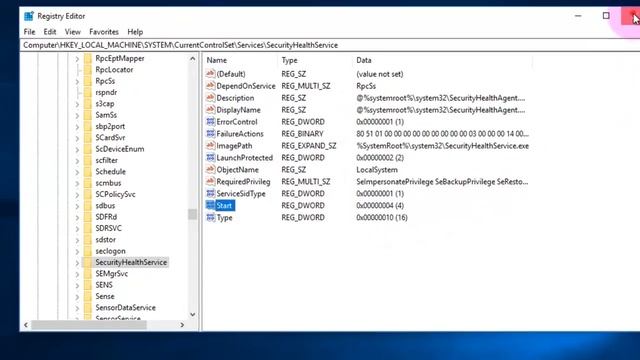
Task: Select the sbp2port tree key
Action: pos(110,127)
